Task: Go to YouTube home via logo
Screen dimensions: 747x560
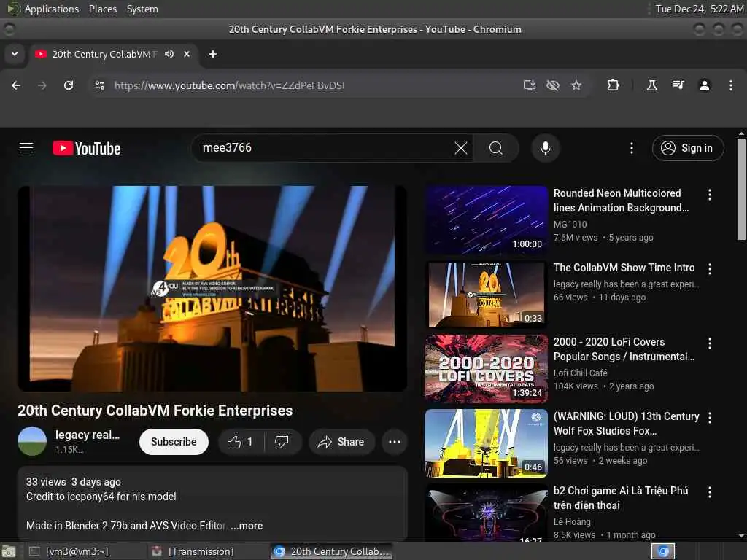Action: pyautogui.click(x=87, y=148)
